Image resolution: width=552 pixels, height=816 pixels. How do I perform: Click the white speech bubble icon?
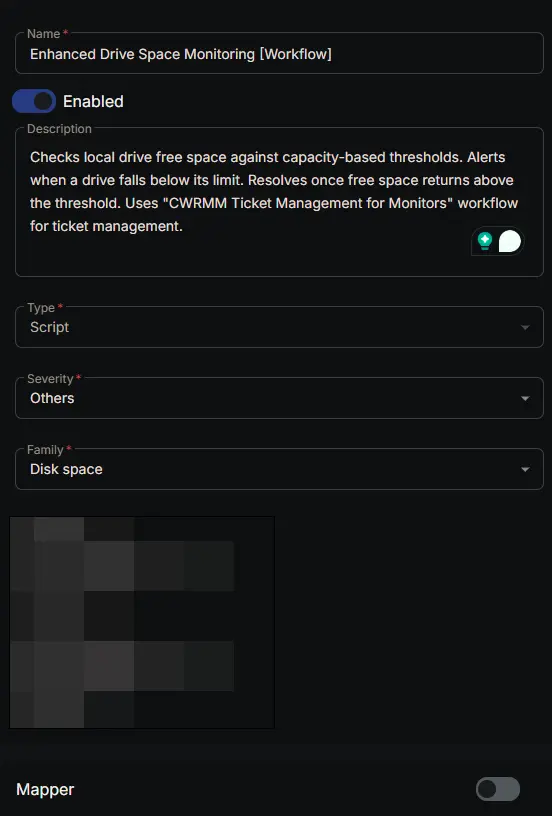click(509, 241)
